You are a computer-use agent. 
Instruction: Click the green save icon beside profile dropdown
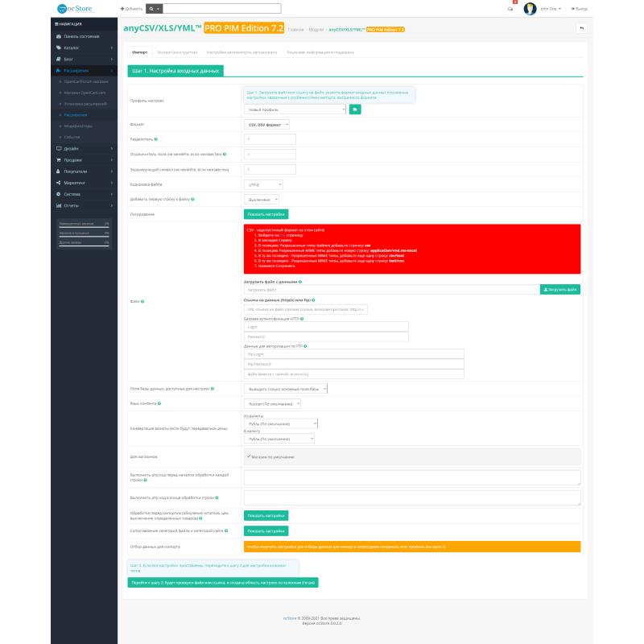click(x=354, y=109)
